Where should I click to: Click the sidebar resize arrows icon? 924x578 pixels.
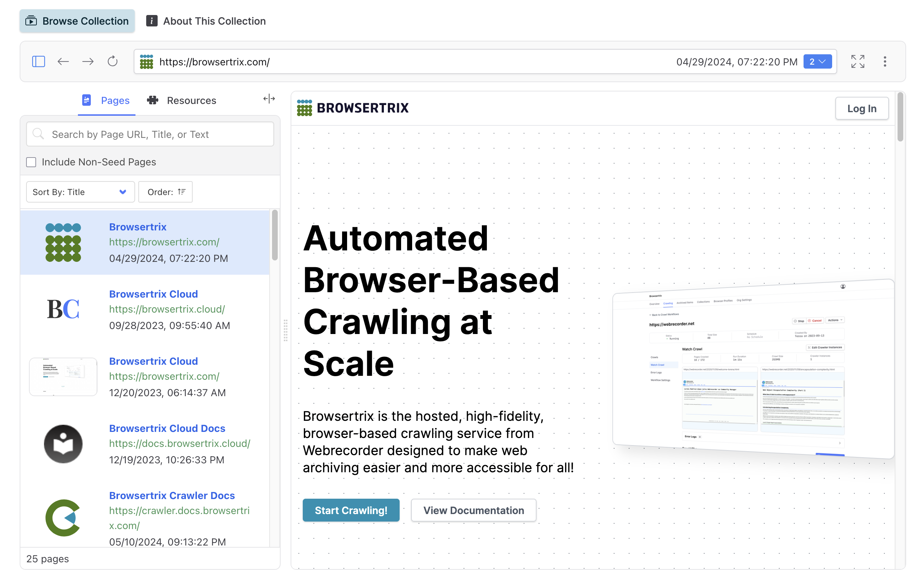(x=269, y=99)
